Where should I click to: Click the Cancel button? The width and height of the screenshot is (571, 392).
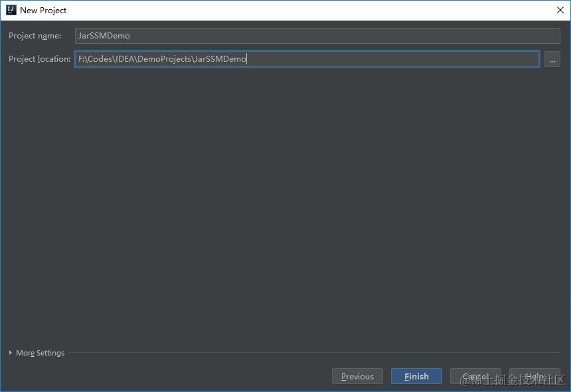tap(475, 376)
